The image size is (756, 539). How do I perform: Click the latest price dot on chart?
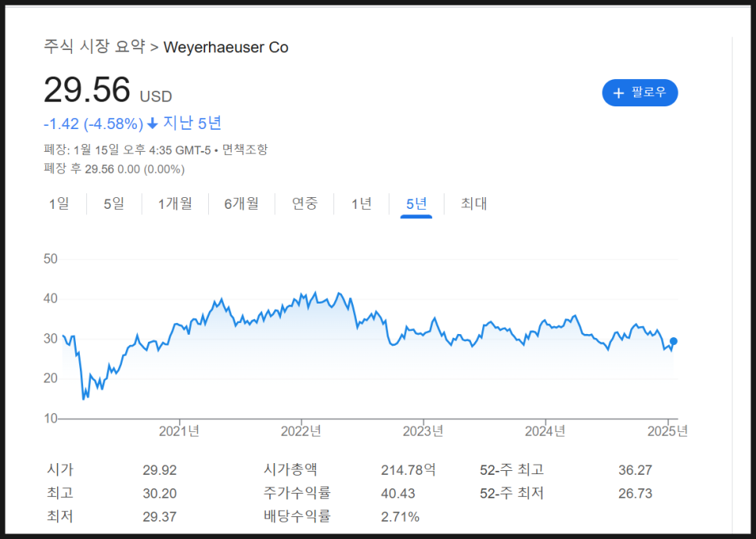674,341
